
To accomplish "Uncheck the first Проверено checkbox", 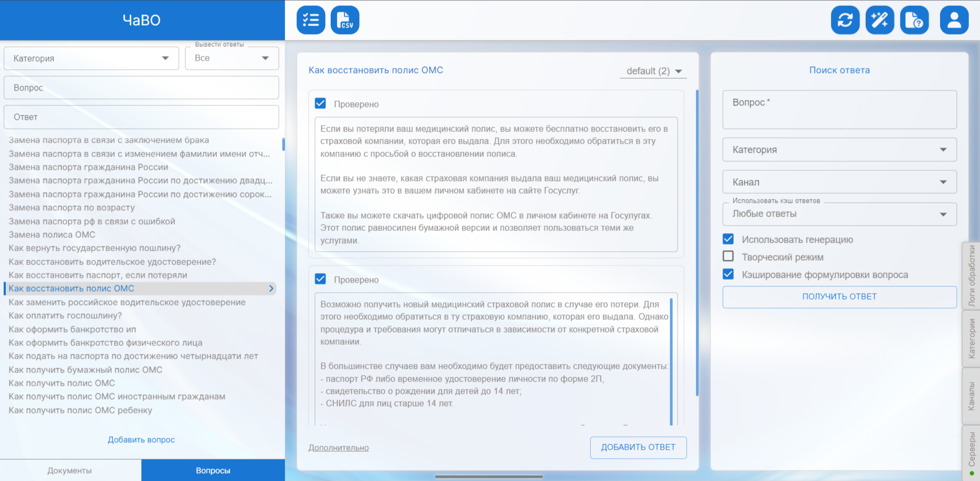I will pos(321,104).
